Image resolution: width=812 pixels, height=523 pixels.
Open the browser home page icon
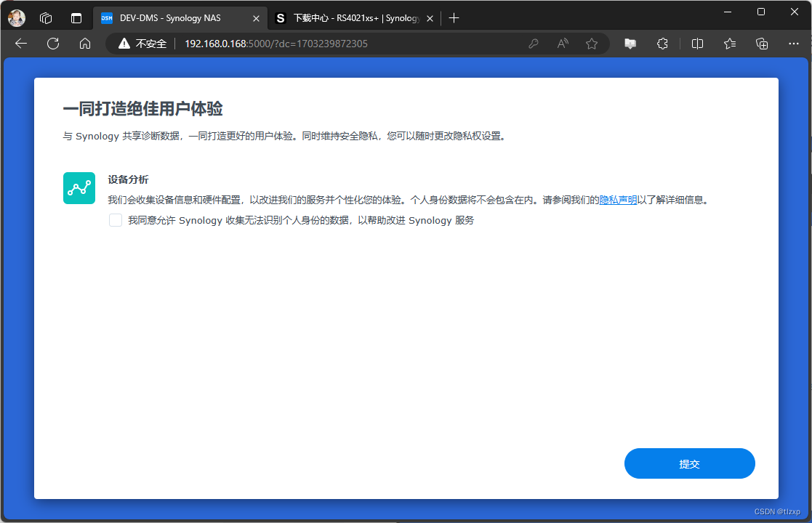click(x=85, y=44)
